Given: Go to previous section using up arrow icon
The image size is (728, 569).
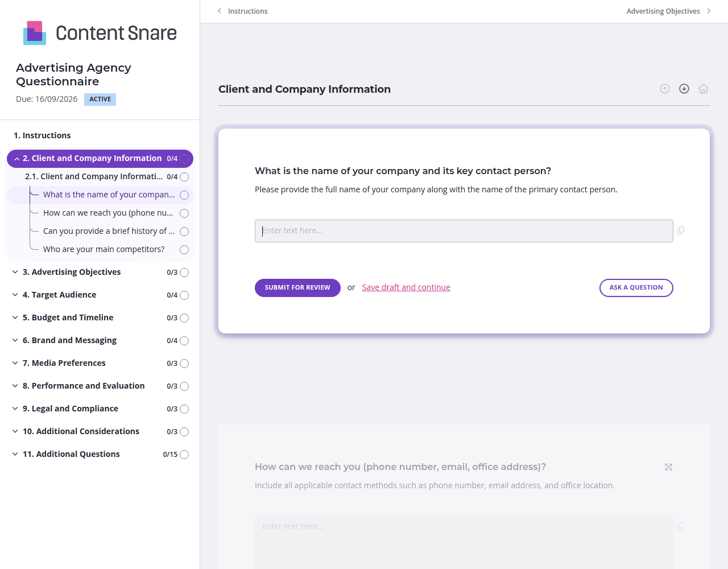Looking at the screenshot, I should click(x=665, y=89).
